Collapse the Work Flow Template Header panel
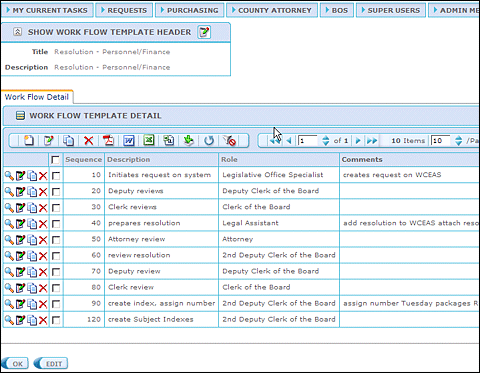The height and width of the screenshot is (373, 480). [x=17, y=32]
